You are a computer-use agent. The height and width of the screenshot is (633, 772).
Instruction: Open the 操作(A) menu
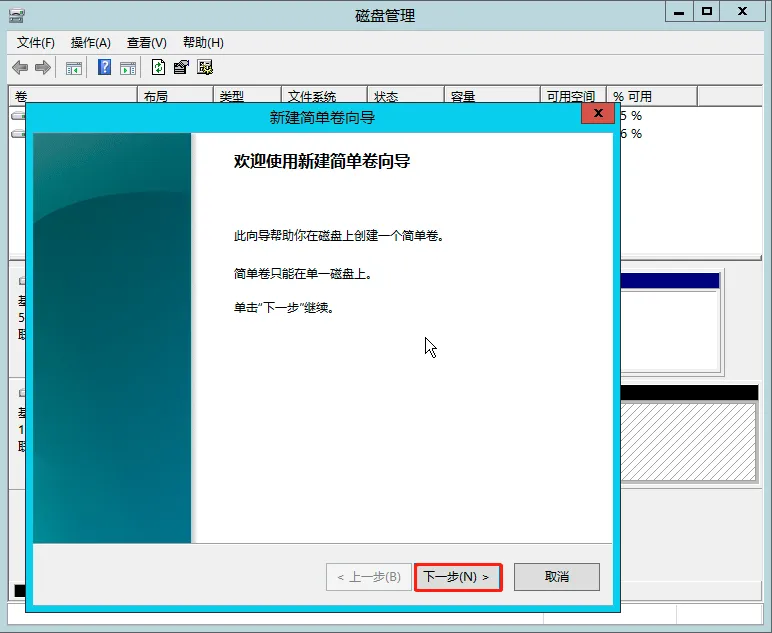click(x=90, y=43)
